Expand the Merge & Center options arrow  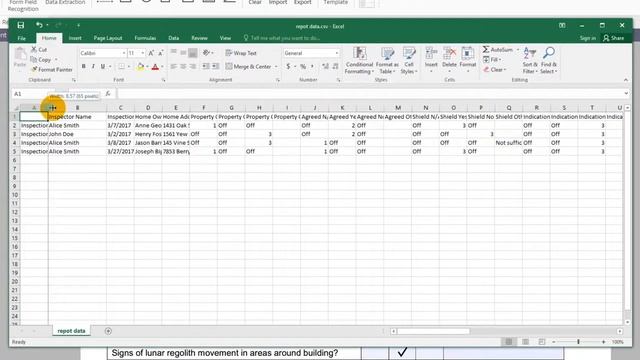coord(276,67)
